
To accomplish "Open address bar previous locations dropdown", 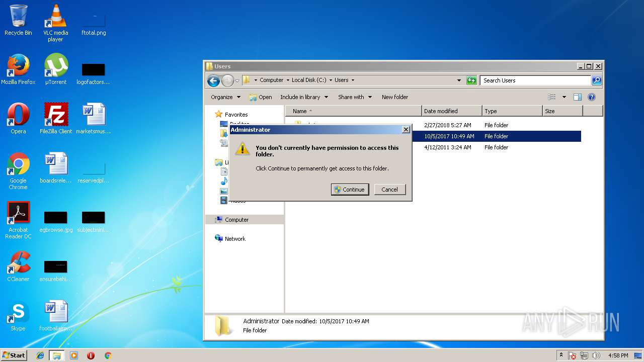I will (x=459, y=80).
